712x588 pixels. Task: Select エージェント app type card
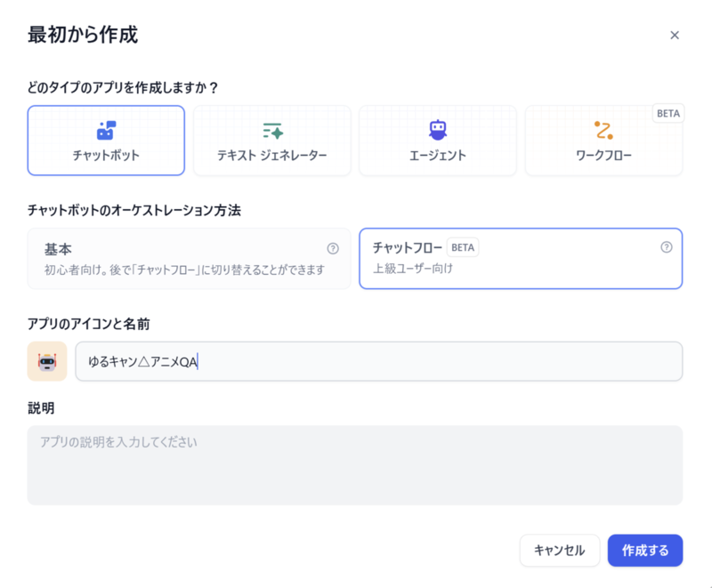(438, 141)
